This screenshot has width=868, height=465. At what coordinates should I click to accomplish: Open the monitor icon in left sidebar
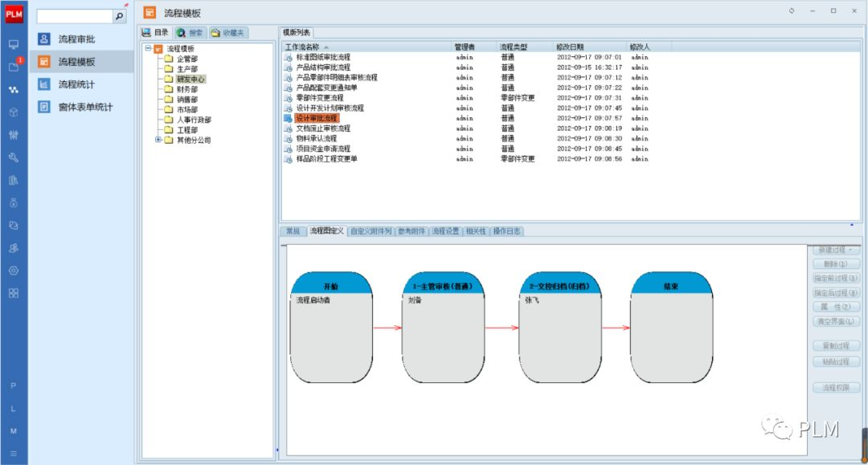coord(14,45)
